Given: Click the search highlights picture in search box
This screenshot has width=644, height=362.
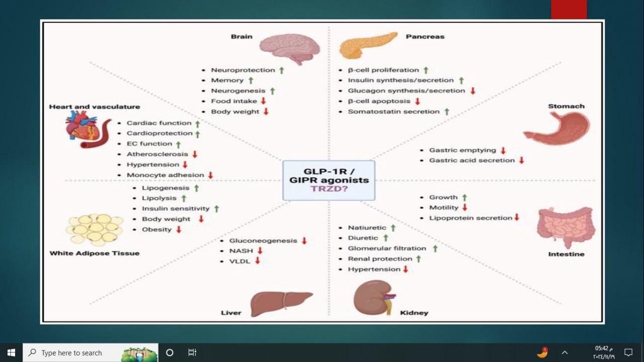Looking at the screenshot, I should tap(139, 353).
